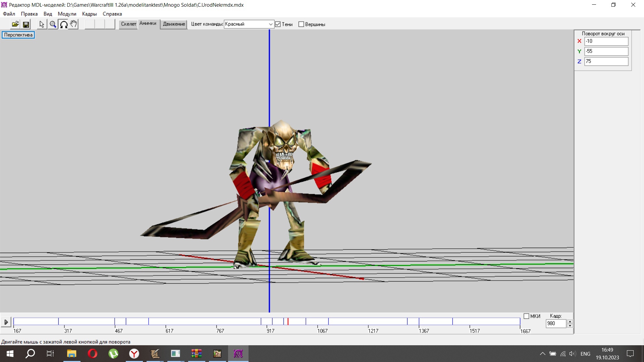The width and height of the screenshot is (644, 362).
Task: Select the arrow pointer tool
Action: (x=42, y=24)
